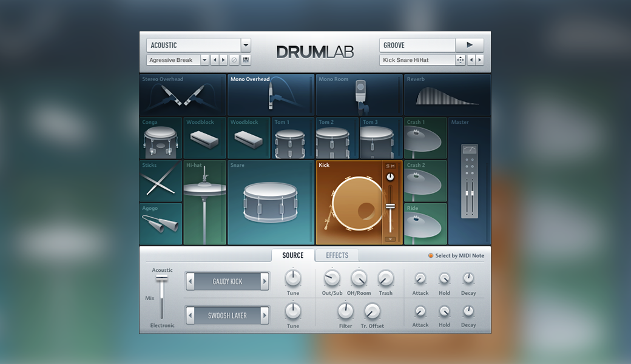
Task: Select the first Woodblock pad beside Conga
Action: click(205, 138)
